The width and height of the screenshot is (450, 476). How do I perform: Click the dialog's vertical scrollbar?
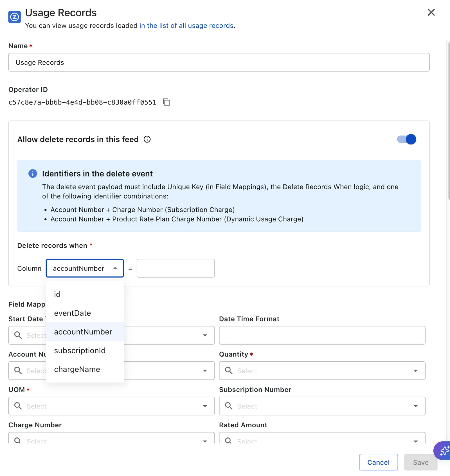click(x=449, y=121)
